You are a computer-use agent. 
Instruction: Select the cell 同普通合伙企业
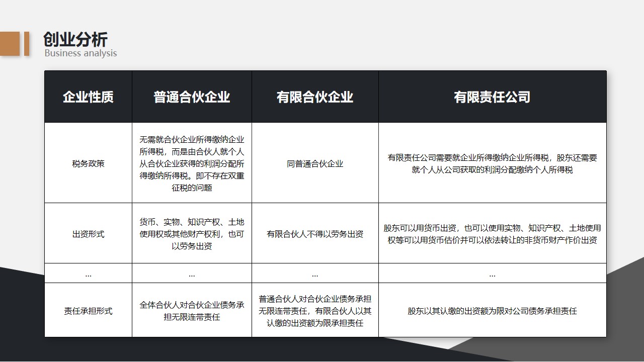315,163
